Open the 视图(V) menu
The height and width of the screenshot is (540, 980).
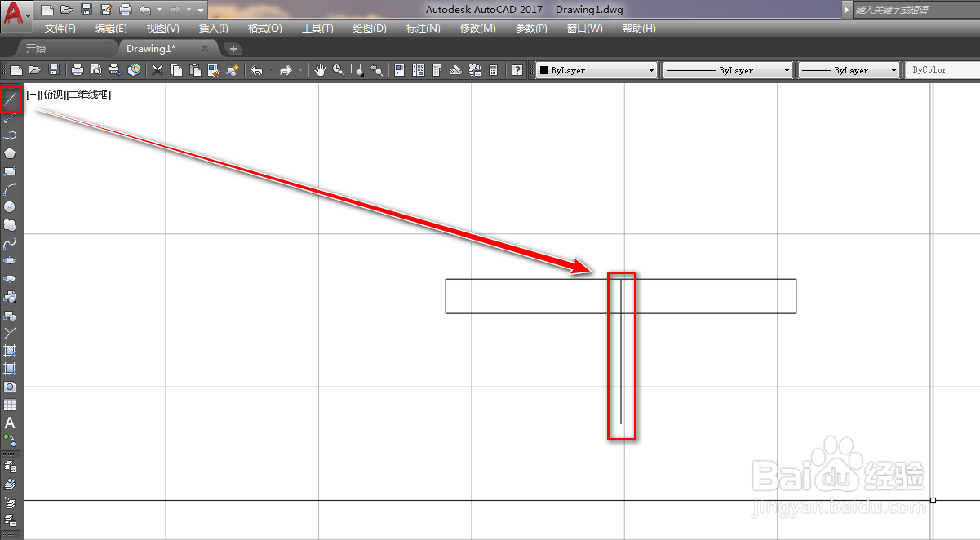(x=163, y=29)
